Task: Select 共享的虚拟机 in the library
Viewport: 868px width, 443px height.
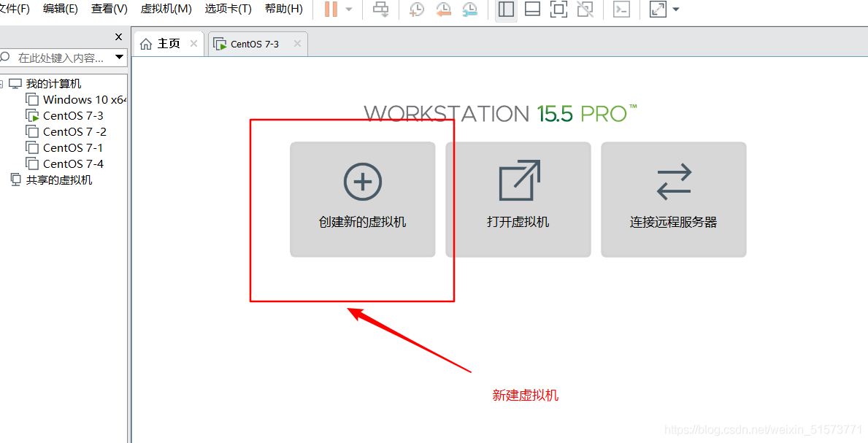Action: pyautogui.click(x=58, y=180)
